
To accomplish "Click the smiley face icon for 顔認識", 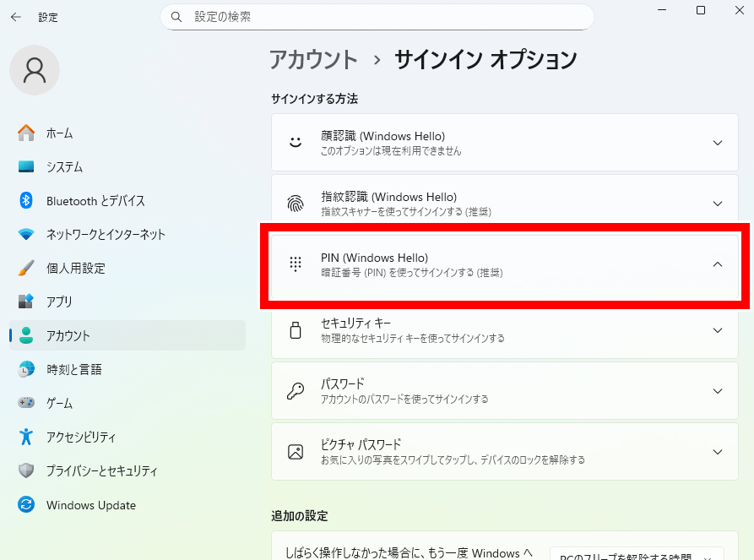I will pos(296,143).
